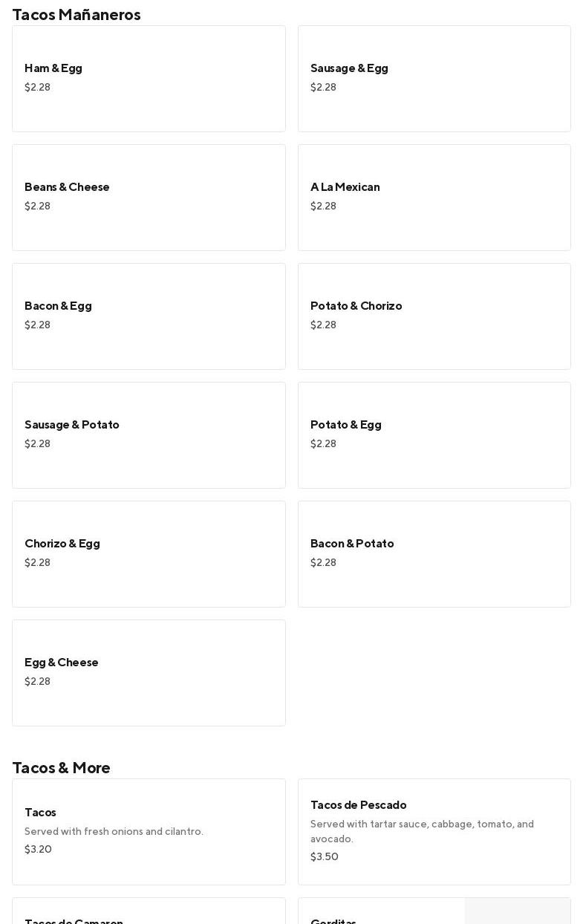Screen dimensions: 583x924
Task: Select the Potato & Egg taco card
Action: pos(434,435)
